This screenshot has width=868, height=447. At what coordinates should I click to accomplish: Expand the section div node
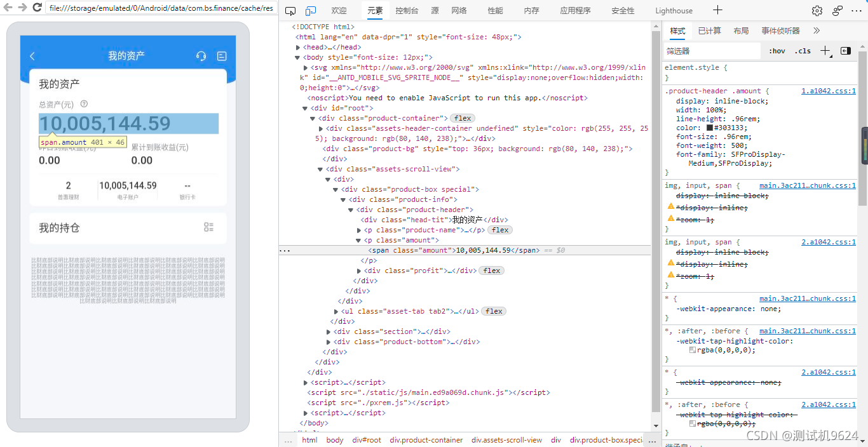point(329,332)
